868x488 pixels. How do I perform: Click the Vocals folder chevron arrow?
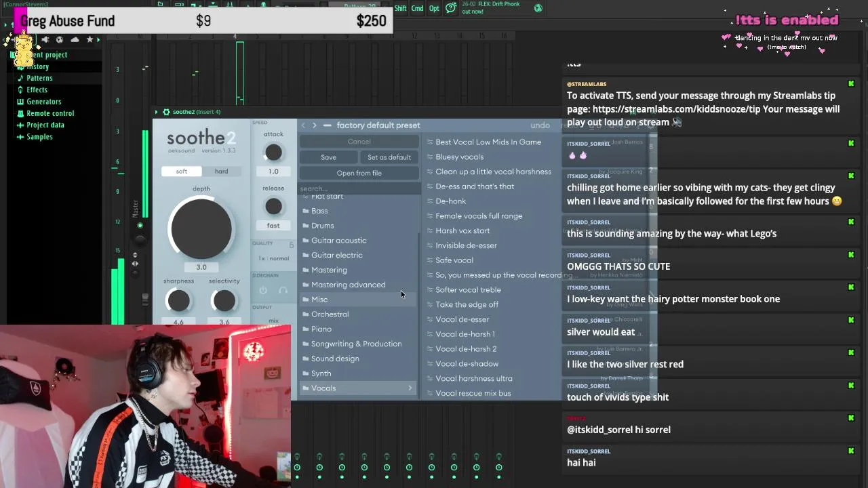[410, 388]
